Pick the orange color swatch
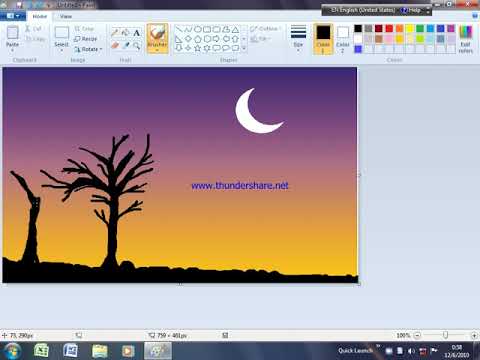Screen dimensions: 480x360 [399, 28]
